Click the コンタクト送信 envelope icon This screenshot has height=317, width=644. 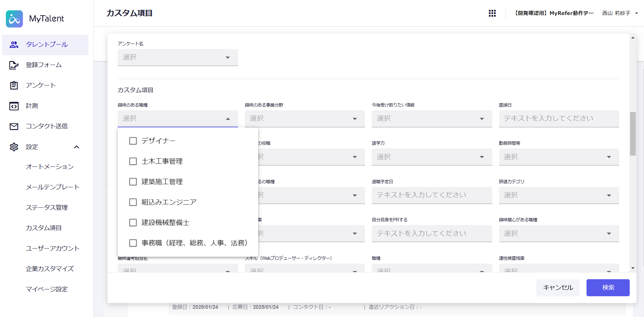14,126
